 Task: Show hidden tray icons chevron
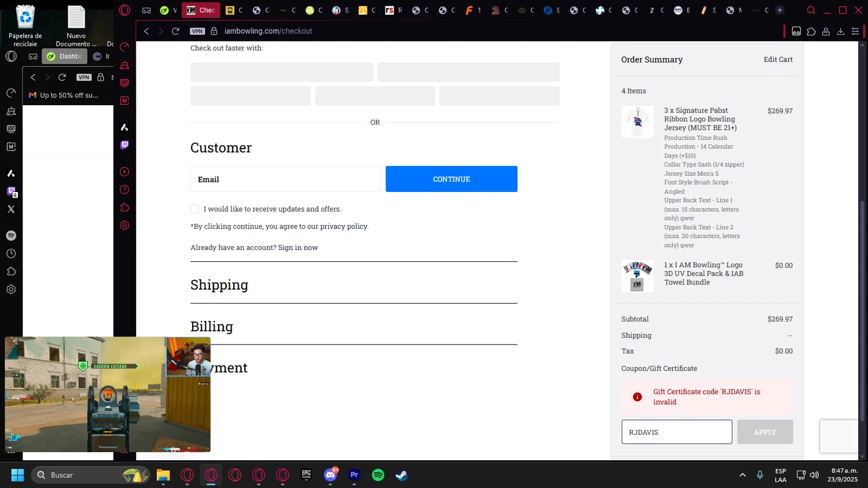[742, 475]
